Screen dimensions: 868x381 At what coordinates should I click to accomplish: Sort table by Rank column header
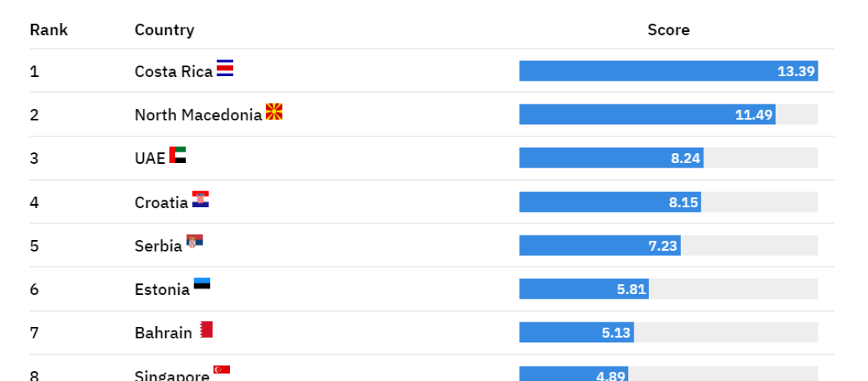49,30
